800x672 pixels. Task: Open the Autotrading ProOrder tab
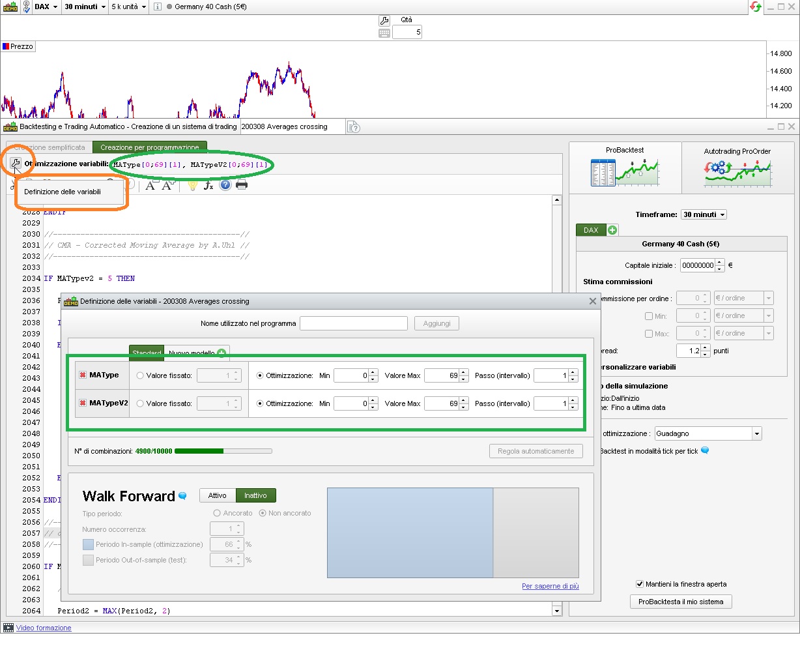[x=737, y=168]
